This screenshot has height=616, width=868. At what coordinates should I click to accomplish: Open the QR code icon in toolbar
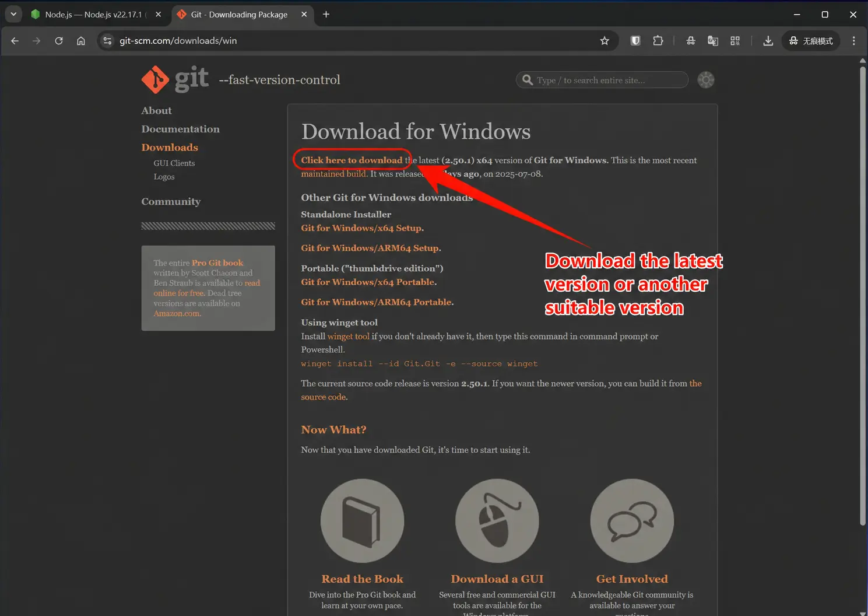735,41
